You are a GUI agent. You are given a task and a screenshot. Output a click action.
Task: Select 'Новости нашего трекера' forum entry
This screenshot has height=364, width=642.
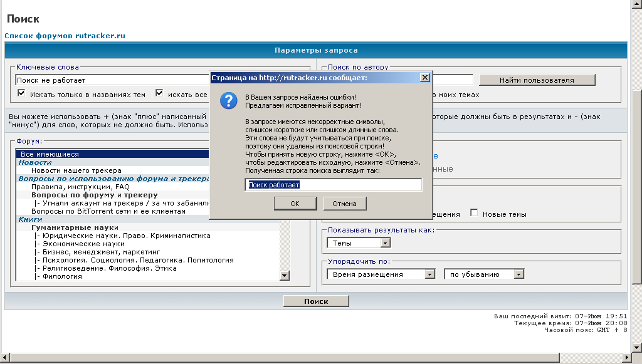[x=76, y=170]
